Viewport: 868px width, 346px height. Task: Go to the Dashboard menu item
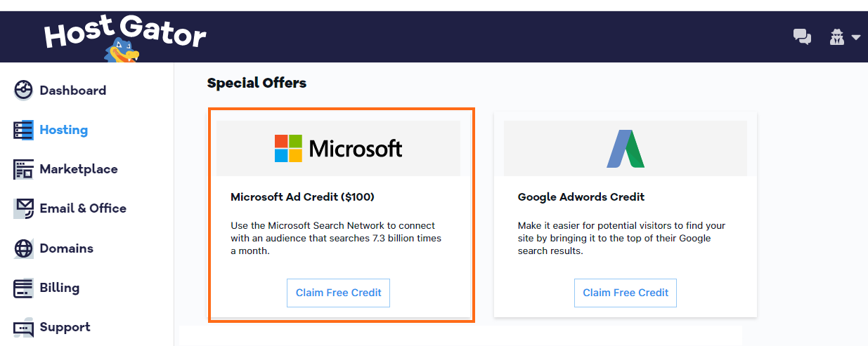(73, 91)
